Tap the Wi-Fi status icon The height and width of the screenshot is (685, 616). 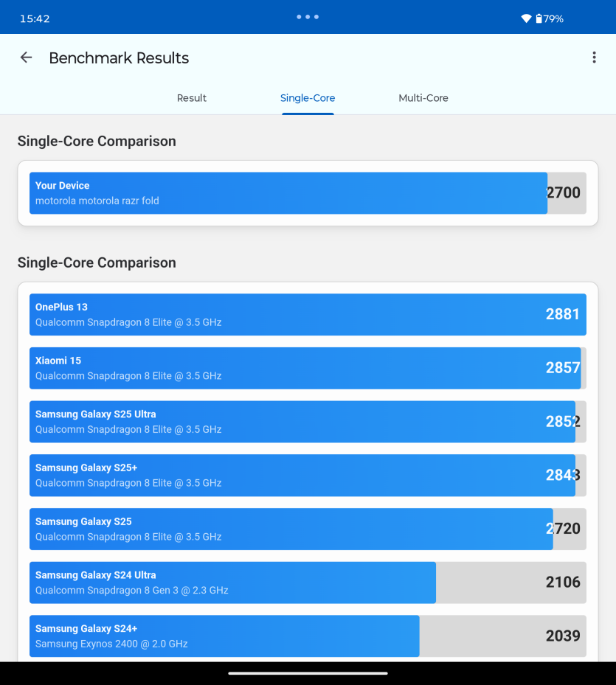526,18
